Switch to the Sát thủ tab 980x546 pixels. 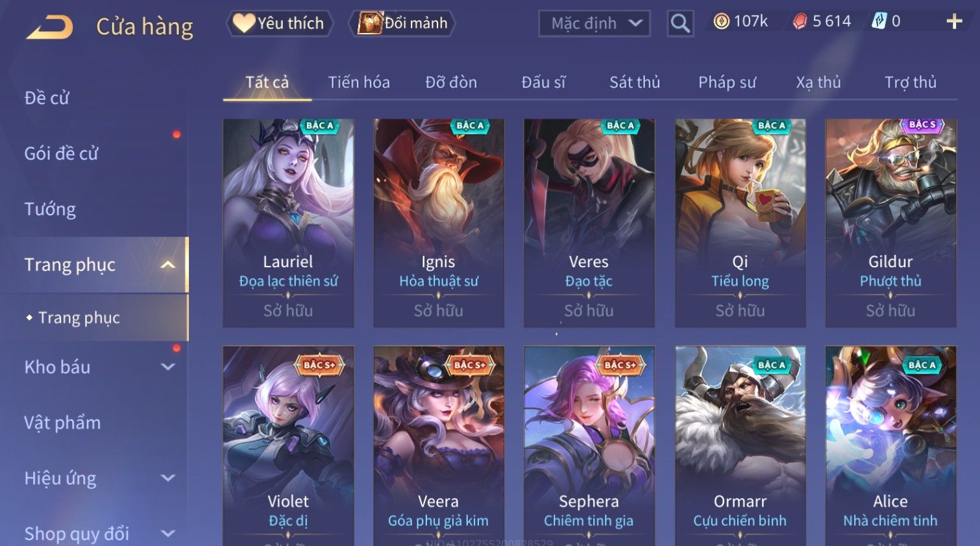pyautogui.click(x=635, y=82)
